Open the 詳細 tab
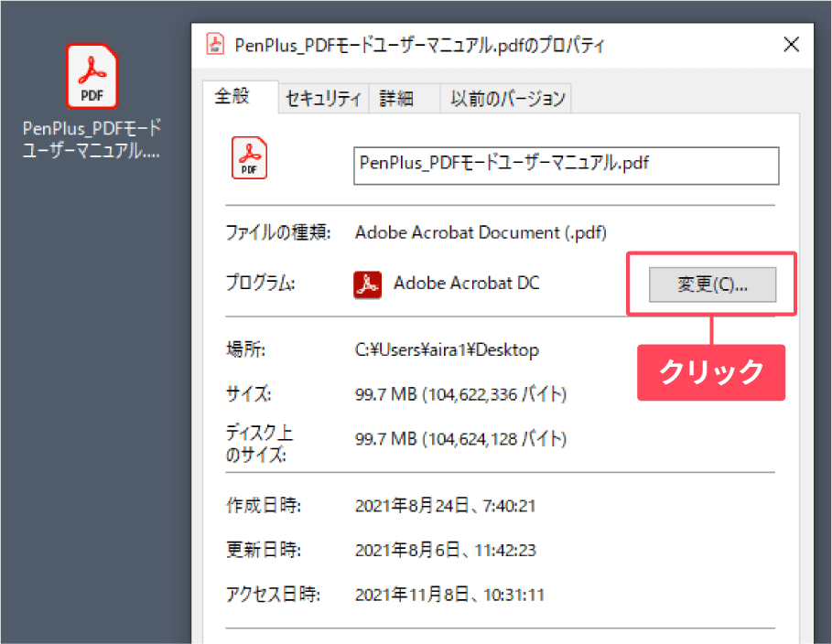Screen dimensions: 832x644 pos(405,99)
